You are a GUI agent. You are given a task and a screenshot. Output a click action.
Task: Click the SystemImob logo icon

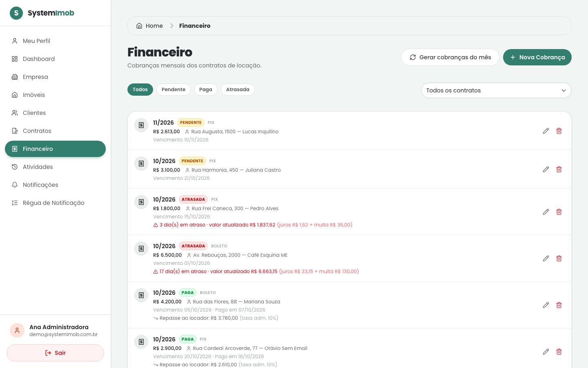(16, 13)
